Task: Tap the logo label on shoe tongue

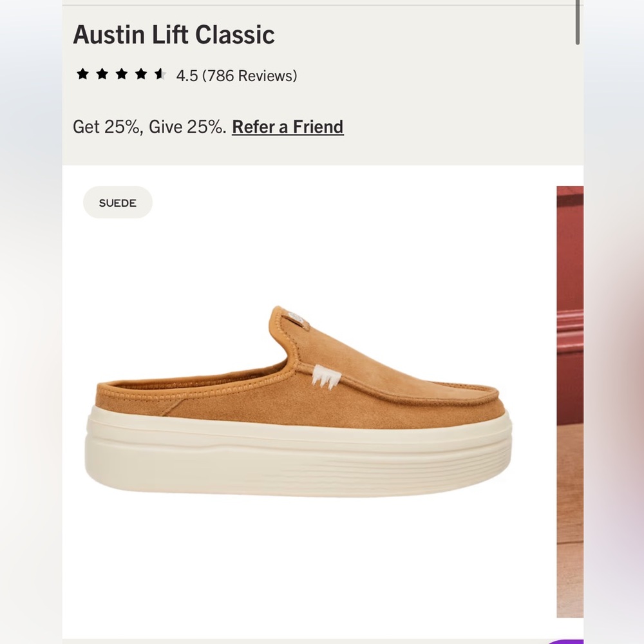Action: coord(296,317)
